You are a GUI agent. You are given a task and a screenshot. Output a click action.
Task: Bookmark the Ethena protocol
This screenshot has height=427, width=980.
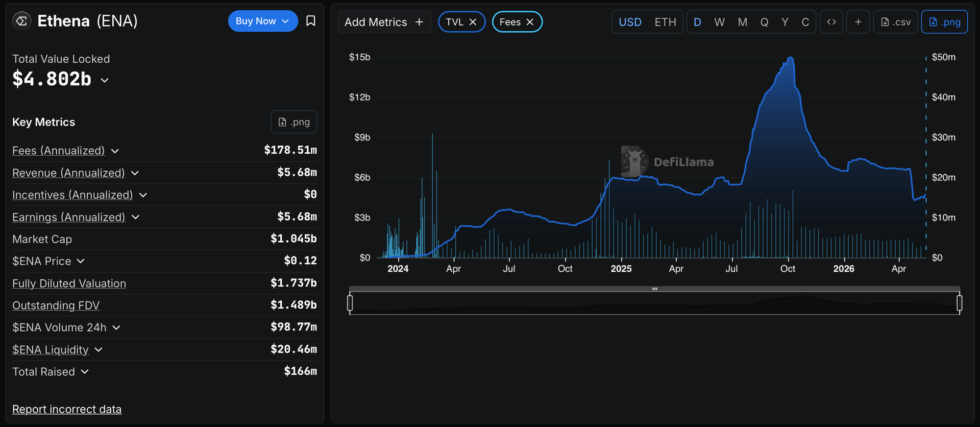click(311, 21)
